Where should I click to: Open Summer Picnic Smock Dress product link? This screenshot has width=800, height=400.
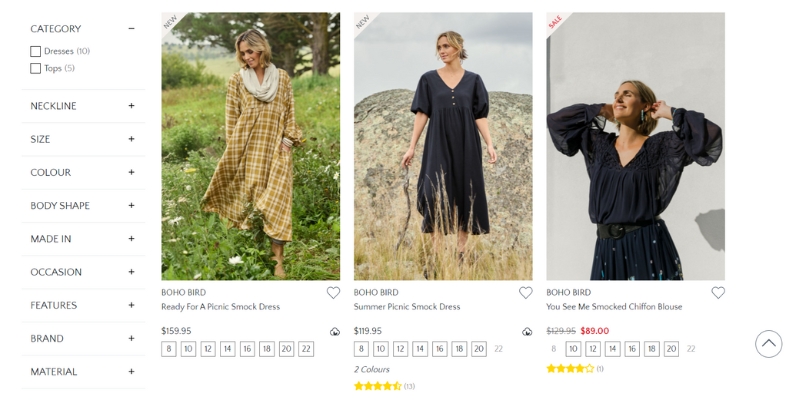pyautogui.click(x=407, y=307)
